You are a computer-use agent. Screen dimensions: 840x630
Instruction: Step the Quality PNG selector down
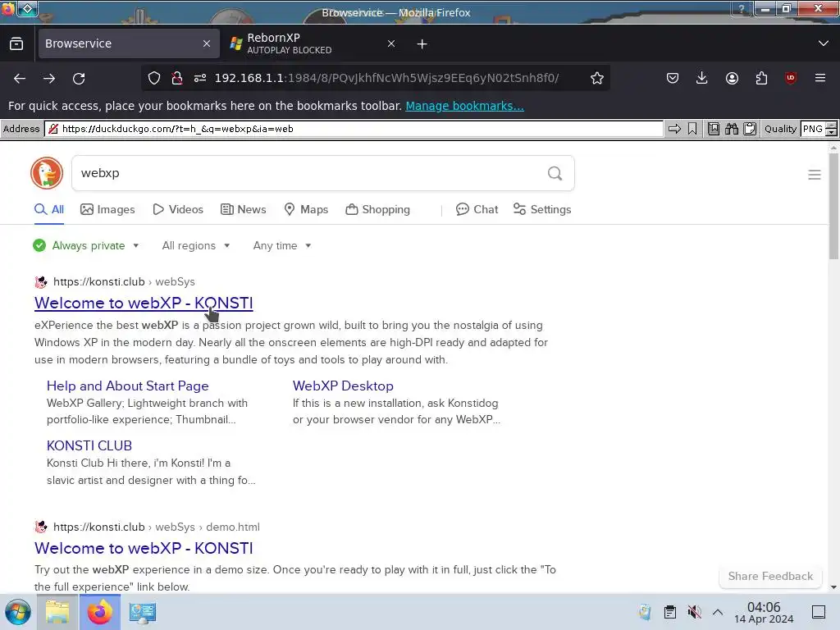pyautogui.click(x=832, y=132)
